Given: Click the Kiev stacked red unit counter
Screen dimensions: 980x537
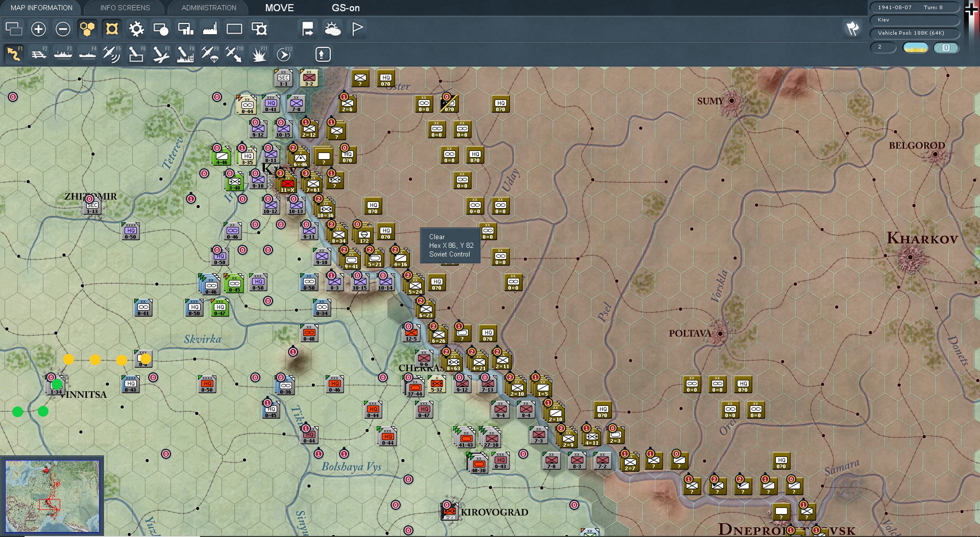Looking at the screenshot, I should [x=287, y=183].
